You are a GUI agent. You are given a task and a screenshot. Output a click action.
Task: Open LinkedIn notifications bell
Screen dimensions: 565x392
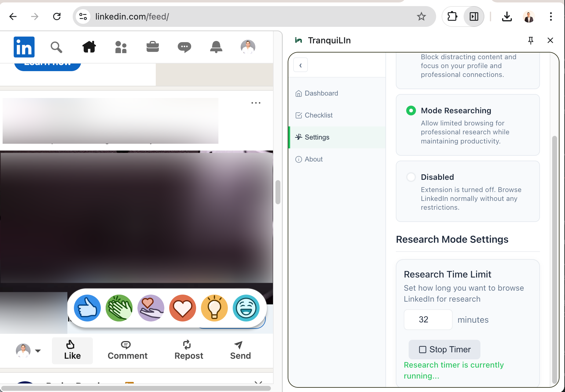point(216,47)
